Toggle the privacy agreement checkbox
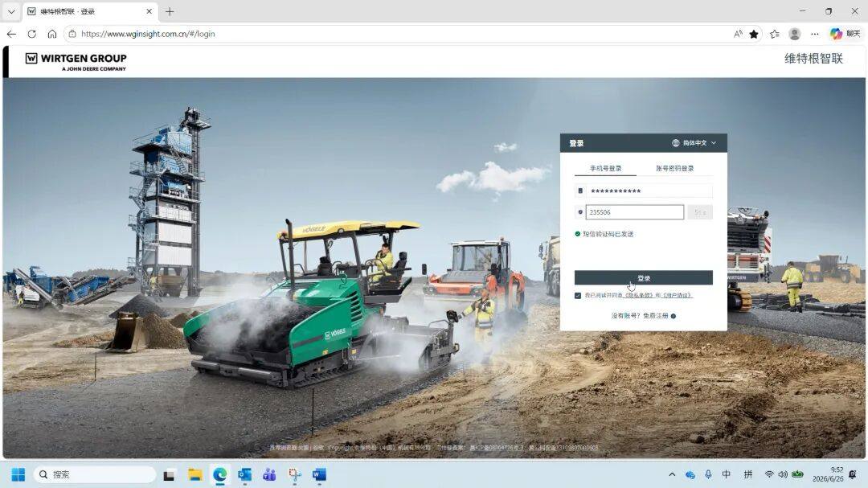 click(x=577, y=296)
